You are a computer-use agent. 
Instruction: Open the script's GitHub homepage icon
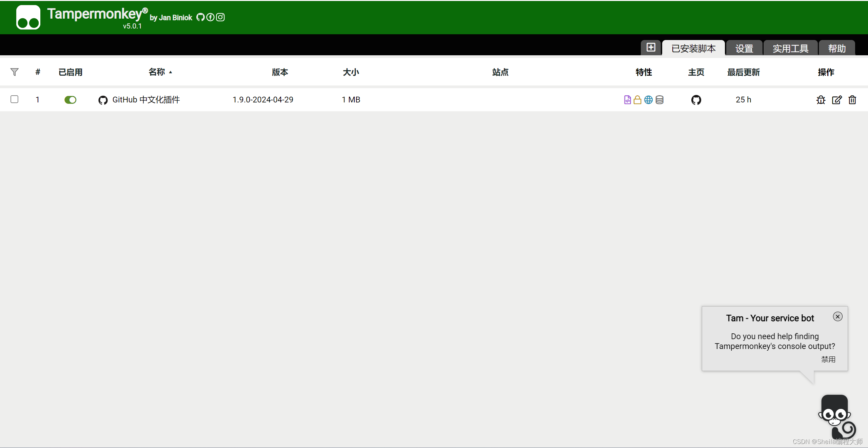(x=696, y=100)
